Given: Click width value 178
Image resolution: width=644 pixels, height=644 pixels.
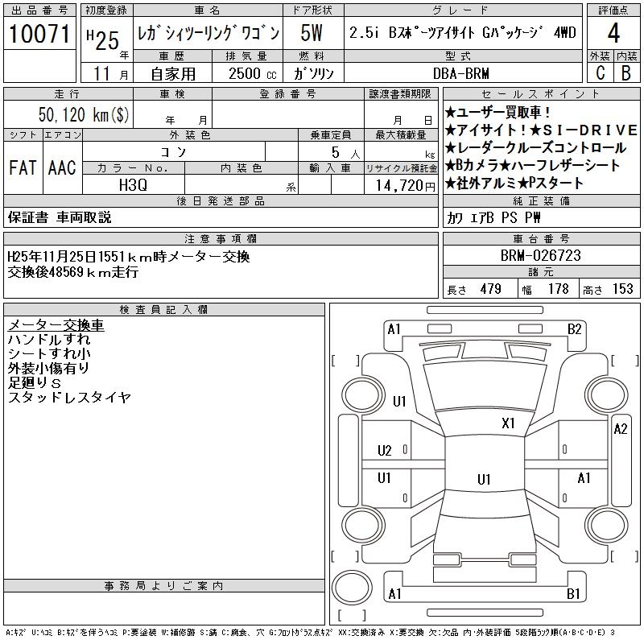Looking at the screenshot, I should (558, 289).
